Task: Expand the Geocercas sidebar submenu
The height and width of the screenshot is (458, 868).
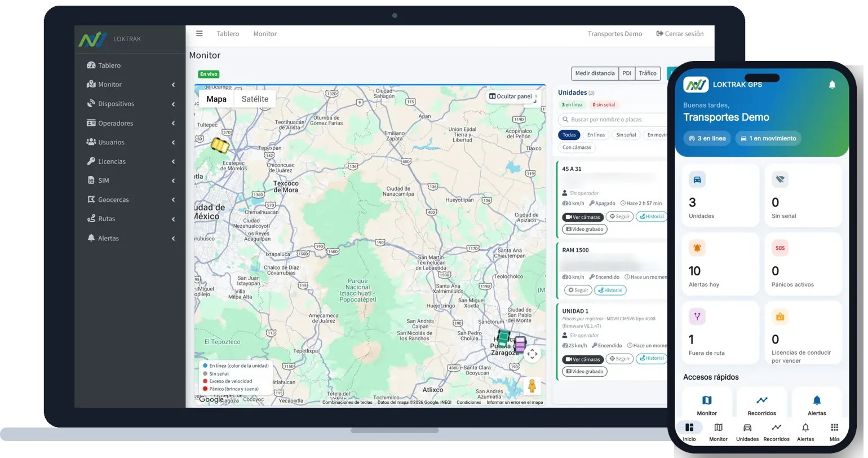Action: [x=130, y=200]
